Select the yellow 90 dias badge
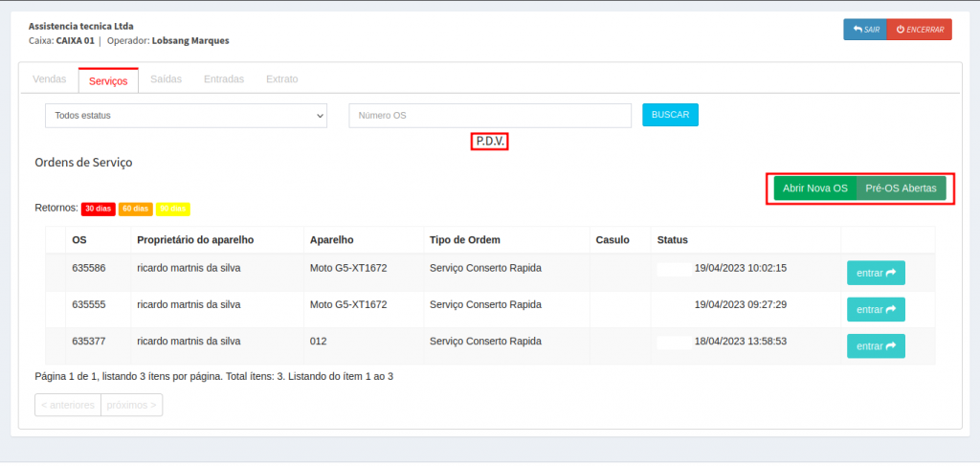The image size is (980, 466). (x=172, y=209)
